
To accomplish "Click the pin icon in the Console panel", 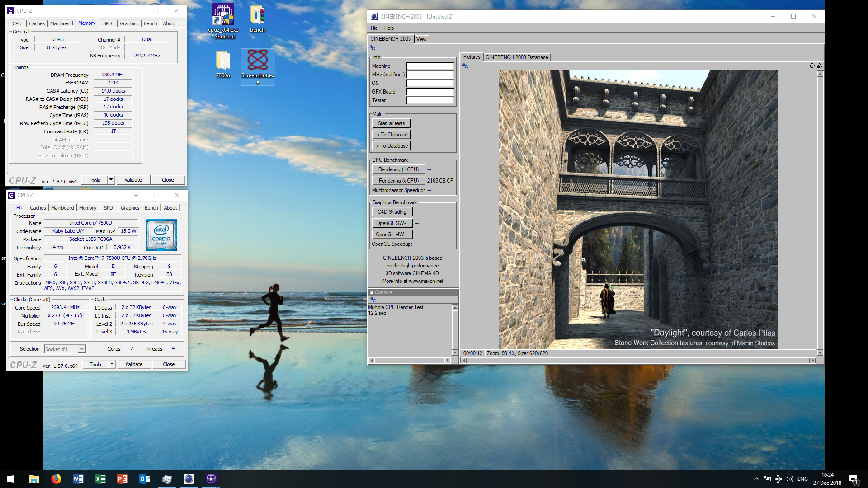I will tap(373, 300).
